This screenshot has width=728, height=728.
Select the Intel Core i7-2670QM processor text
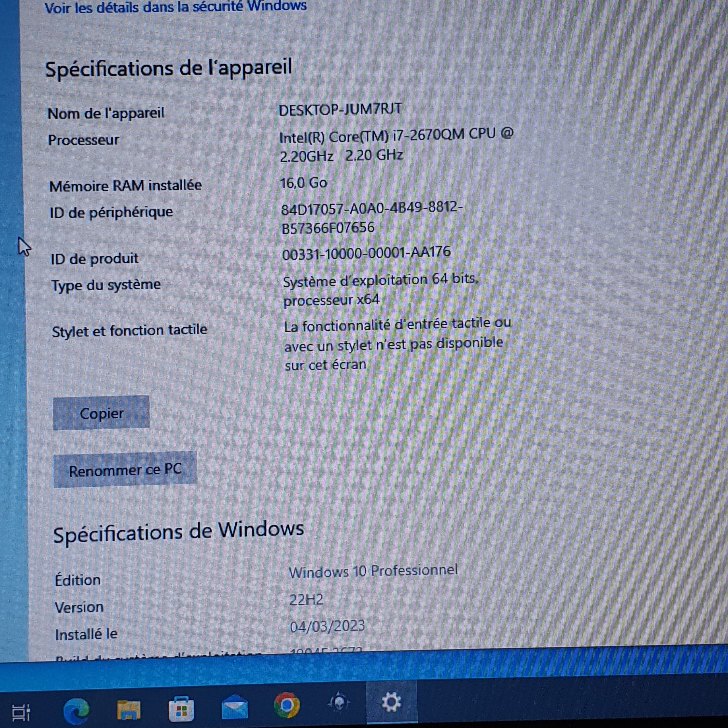396,145
